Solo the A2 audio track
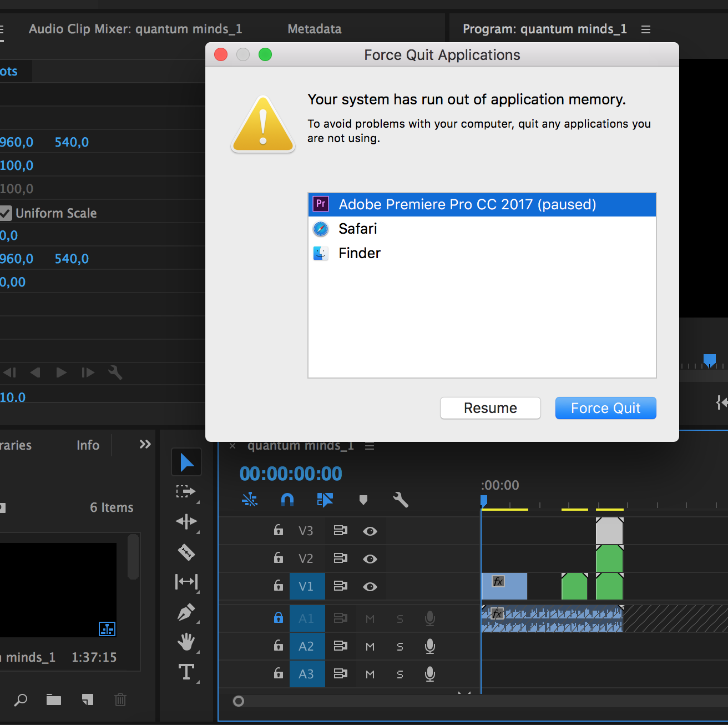728x725 pixels. pyautogui.click(x=400, y=647)
